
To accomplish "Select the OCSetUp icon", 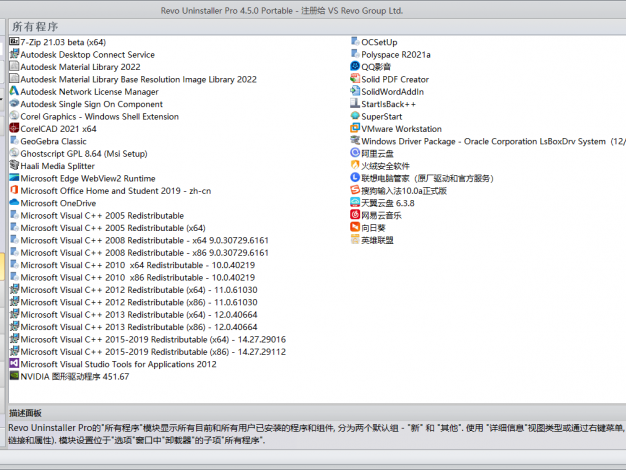I will (x=355, y=42).
